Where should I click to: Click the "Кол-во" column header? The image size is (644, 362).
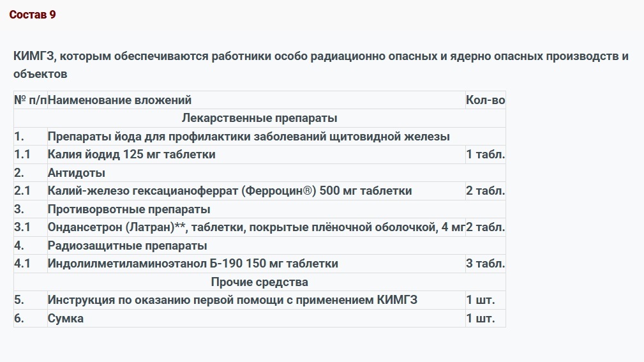(485, 100)
